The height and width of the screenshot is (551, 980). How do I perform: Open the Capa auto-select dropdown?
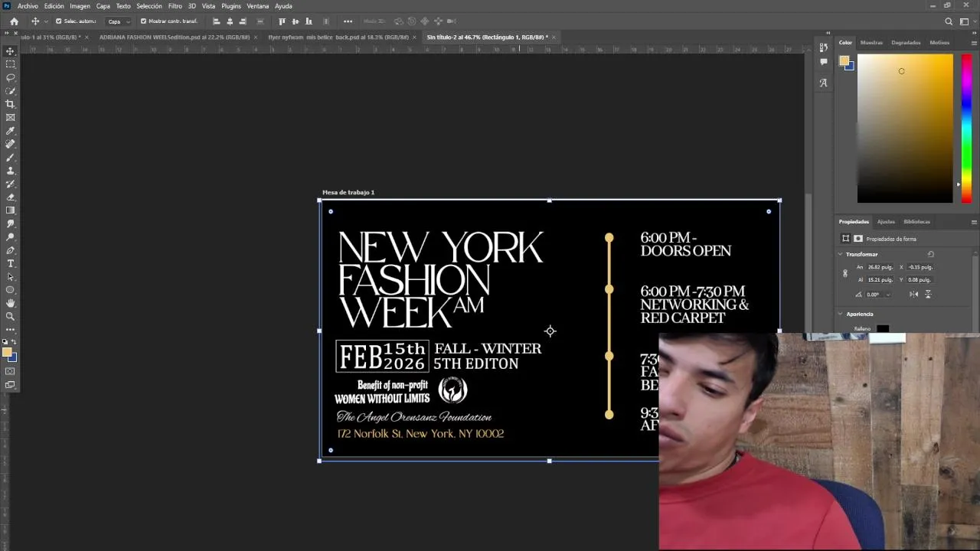[118, 21]
